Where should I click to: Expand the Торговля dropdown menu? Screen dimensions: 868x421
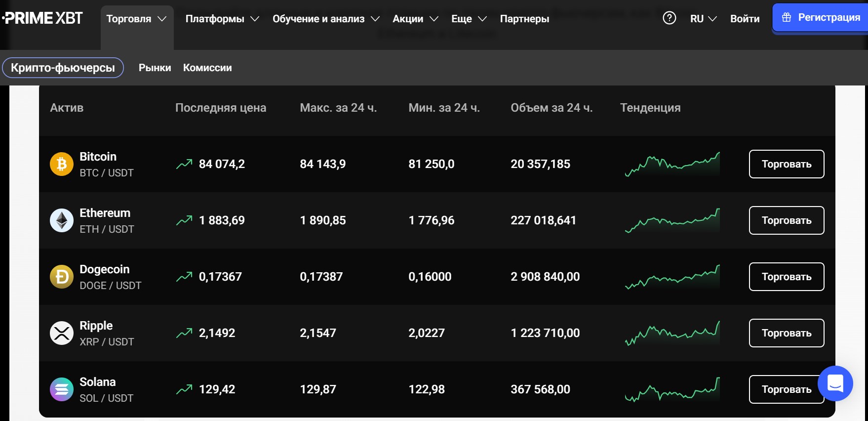coord(137,19)
